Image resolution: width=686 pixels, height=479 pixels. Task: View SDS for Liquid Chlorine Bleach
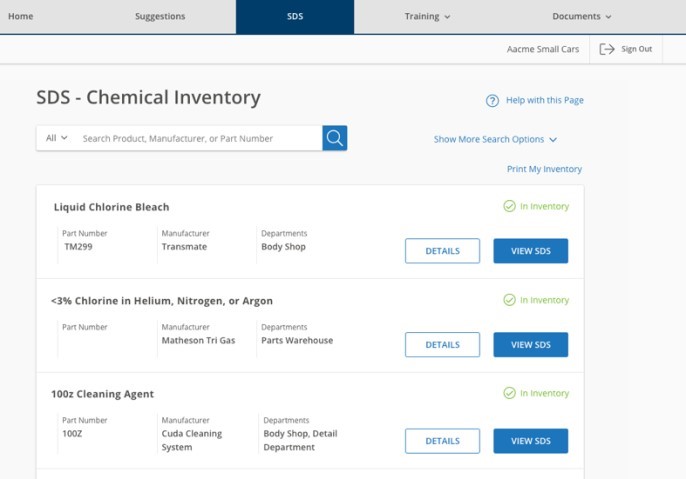pyautogui.click(x=531, y=251)
